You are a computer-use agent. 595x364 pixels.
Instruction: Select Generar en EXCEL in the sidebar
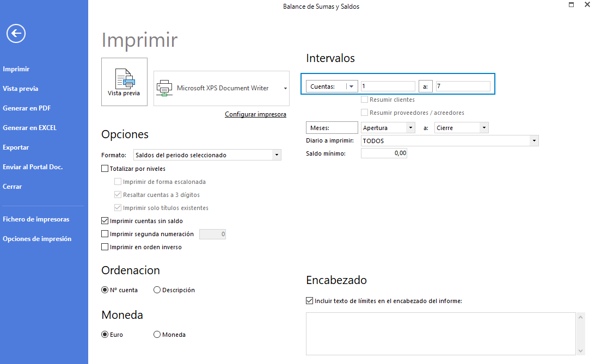click(x=29, y=128)
